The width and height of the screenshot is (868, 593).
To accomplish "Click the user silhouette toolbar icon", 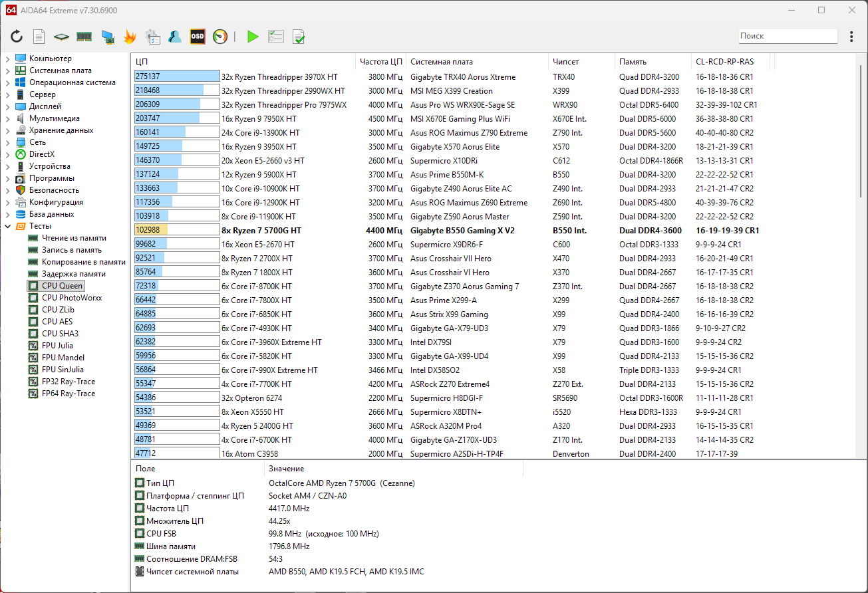I will click(x=175, y=37).
